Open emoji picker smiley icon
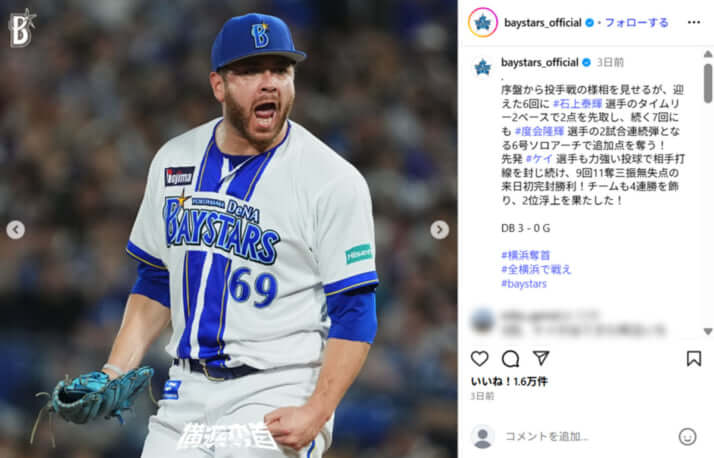 click(687, 437)
